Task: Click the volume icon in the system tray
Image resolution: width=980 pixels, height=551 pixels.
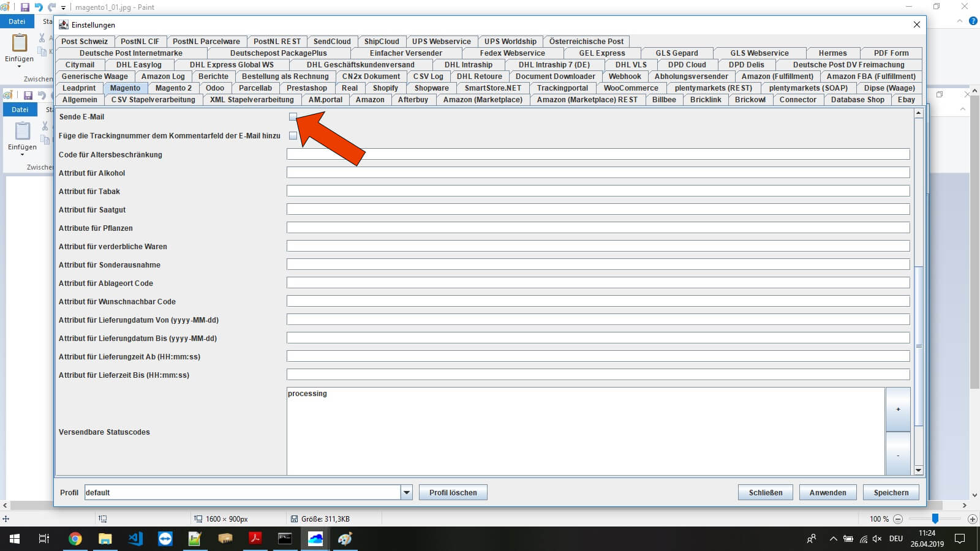Action: point(877,539)
